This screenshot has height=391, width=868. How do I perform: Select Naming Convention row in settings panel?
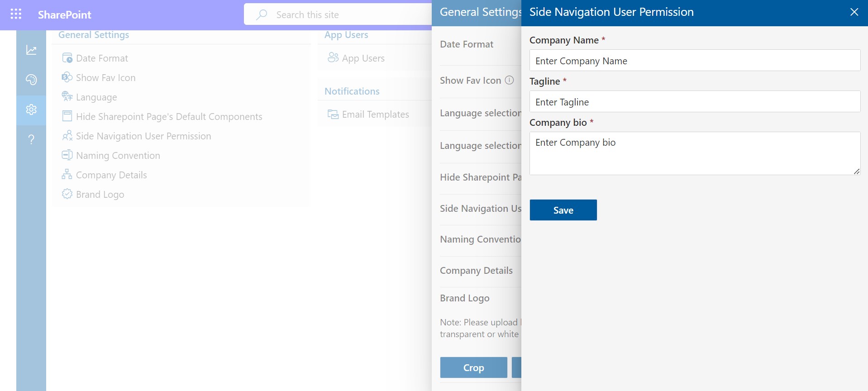click(481, 239)
